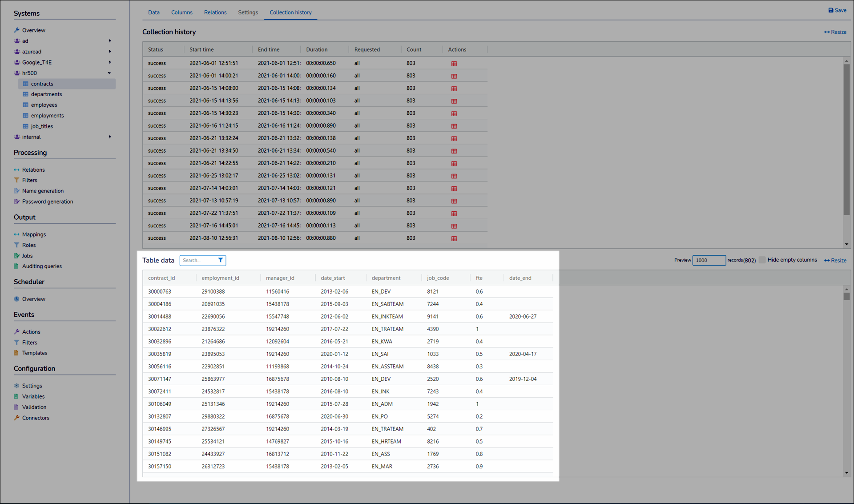854x504 pixels.
Task: Switch to the Columns tab
Action: pos(181,12)
